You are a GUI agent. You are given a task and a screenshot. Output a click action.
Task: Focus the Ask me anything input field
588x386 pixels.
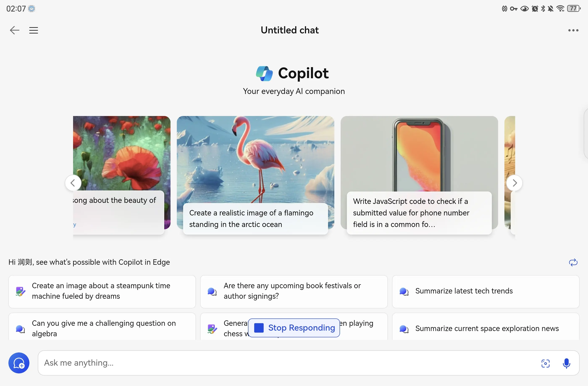point(287,363)
